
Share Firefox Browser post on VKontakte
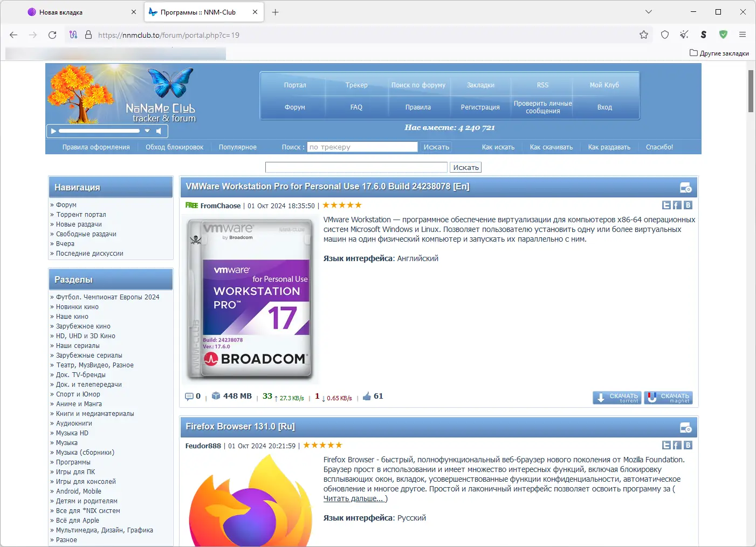click(688, 445)
